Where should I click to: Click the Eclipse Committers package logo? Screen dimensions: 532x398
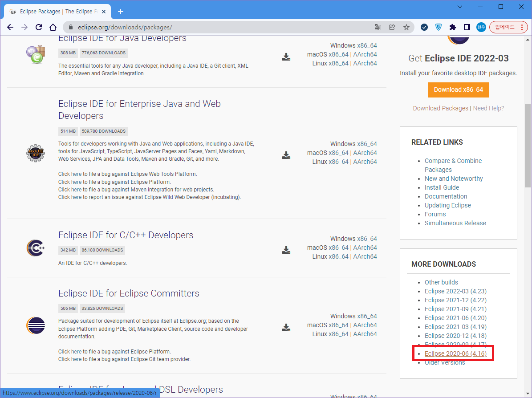pyautogui.click(x=36, y=325)
